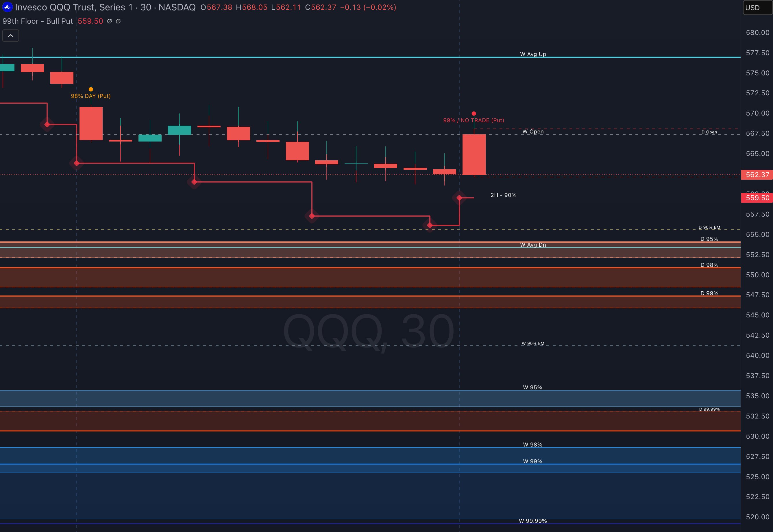The width and height of the screenshot is (773, 532).
Task: Select the W 99.99% level label
Action: click(x=533, y=521)
